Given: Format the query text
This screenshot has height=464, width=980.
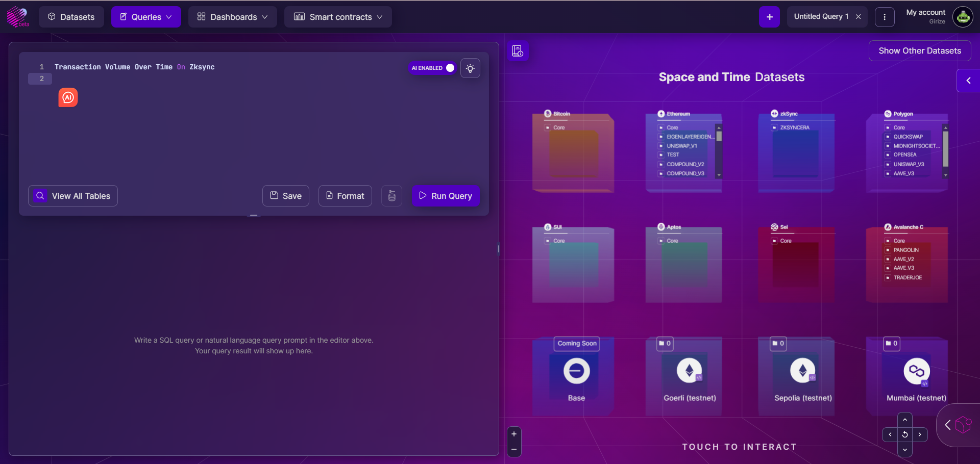Looking at the screenshot, I should click(345, 196).
